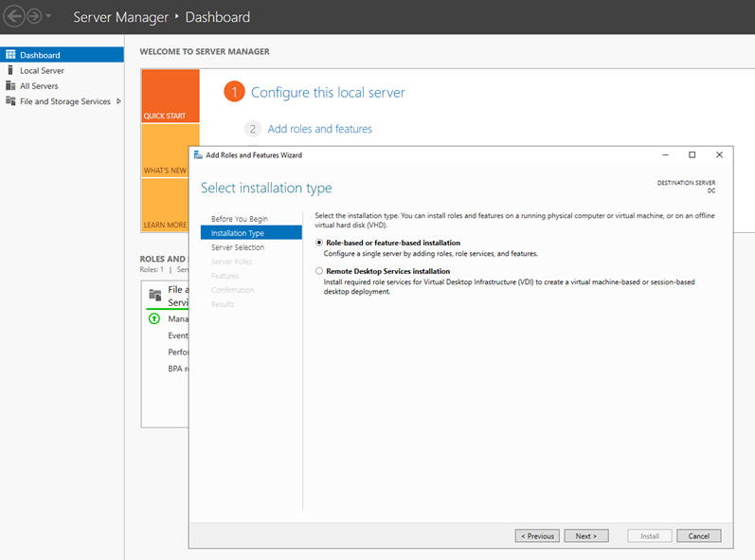Image resolution: width=755 pixels, height=560 pixels.
Task: Choose Remote Desktop Services installation radio button
Action: coord(319,271)
